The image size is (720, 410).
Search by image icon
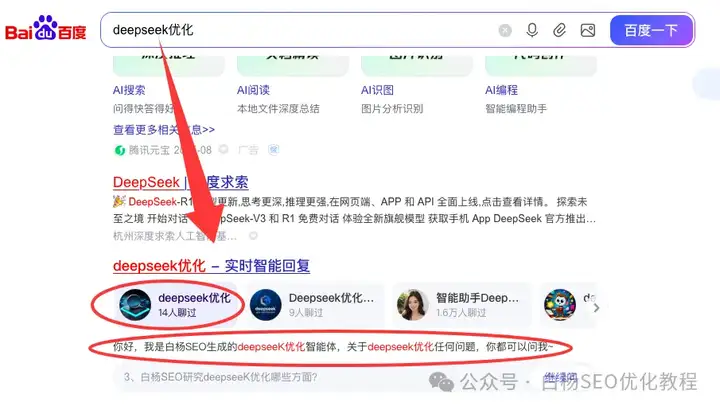(x=588, y=30)
